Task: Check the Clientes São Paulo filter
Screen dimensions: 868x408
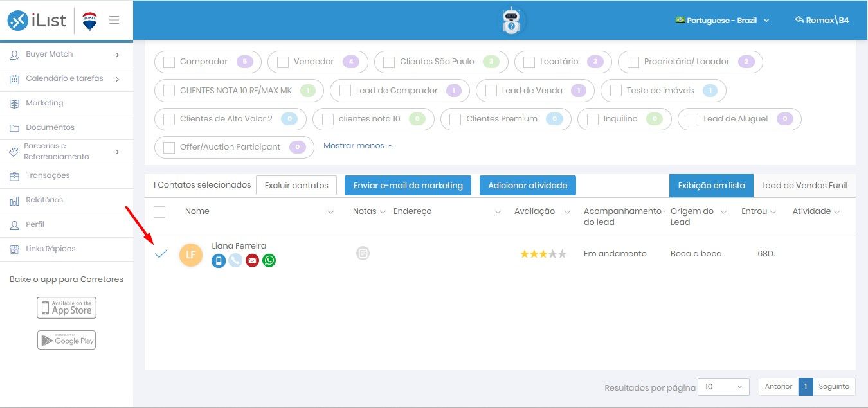Action: coord(389,62)
